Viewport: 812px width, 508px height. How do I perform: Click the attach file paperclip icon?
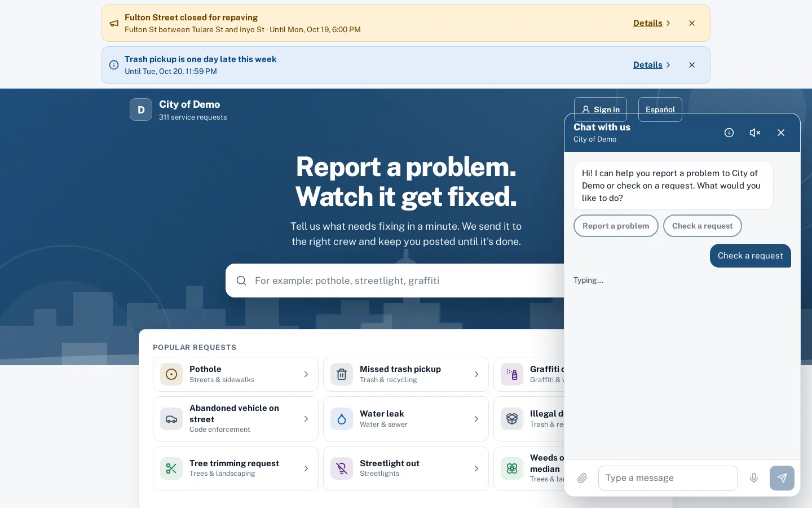click(x=582, y=478)
